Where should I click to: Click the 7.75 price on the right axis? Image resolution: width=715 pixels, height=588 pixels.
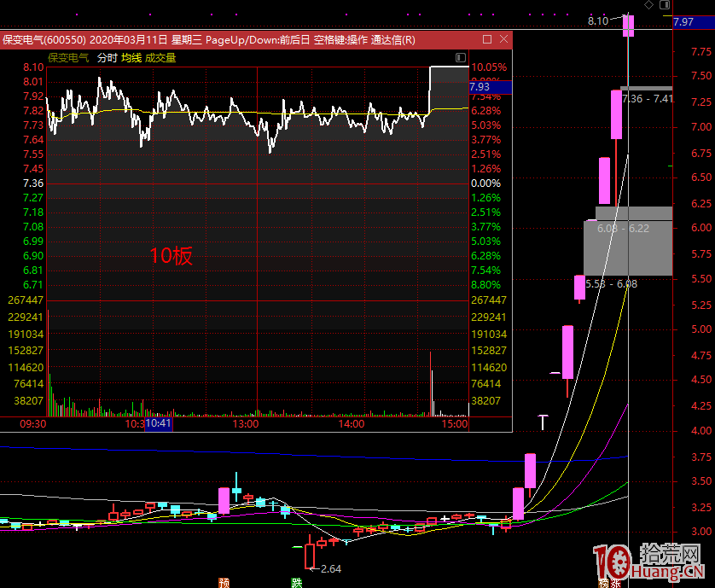coord(701,51)
